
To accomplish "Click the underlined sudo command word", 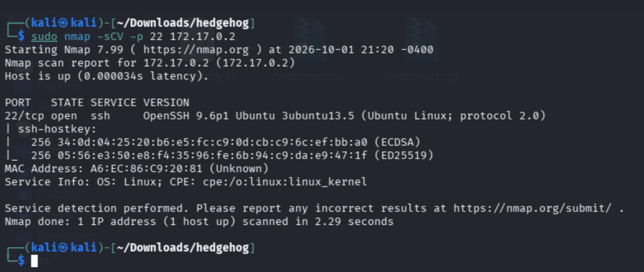I will (45, 36).
